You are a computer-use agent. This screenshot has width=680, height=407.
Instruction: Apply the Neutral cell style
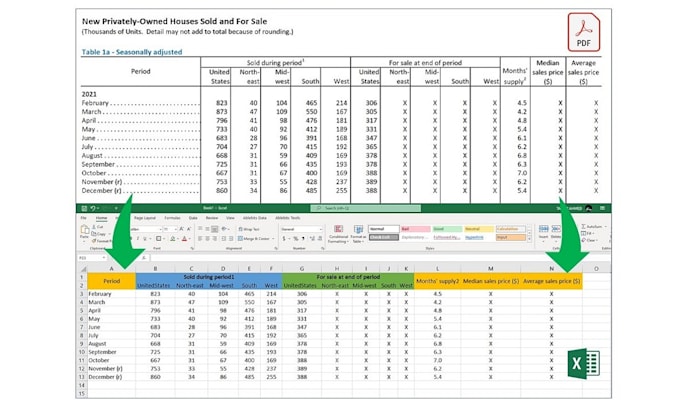479,229
